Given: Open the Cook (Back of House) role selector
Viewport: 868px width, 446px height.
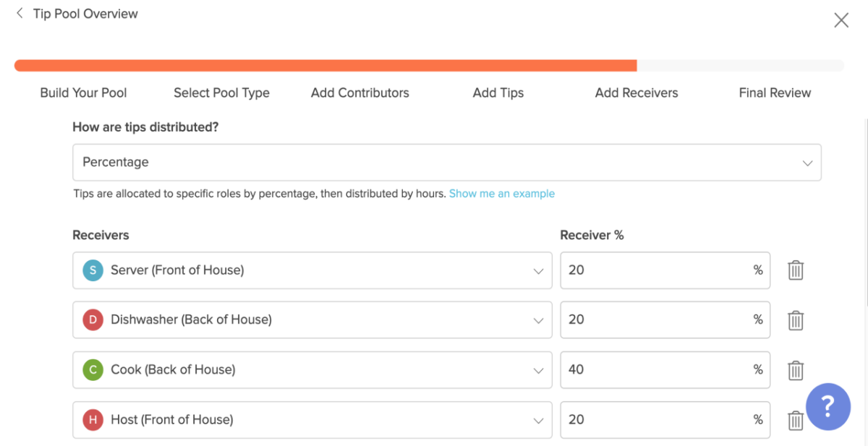Looking at the screenshot, I should point(538,370).
